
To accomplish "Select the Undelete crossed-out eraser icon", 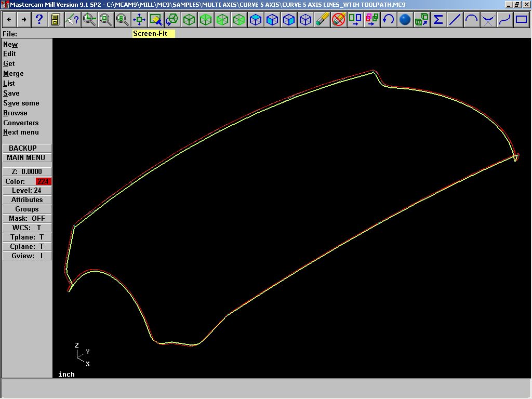I will click(339, 20).
